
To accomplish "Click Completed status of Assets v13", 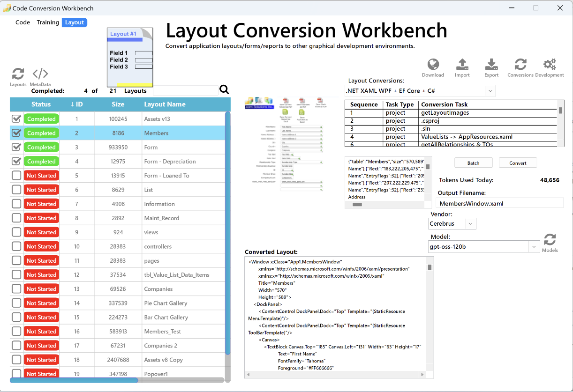I will click(x=41, y=119).
